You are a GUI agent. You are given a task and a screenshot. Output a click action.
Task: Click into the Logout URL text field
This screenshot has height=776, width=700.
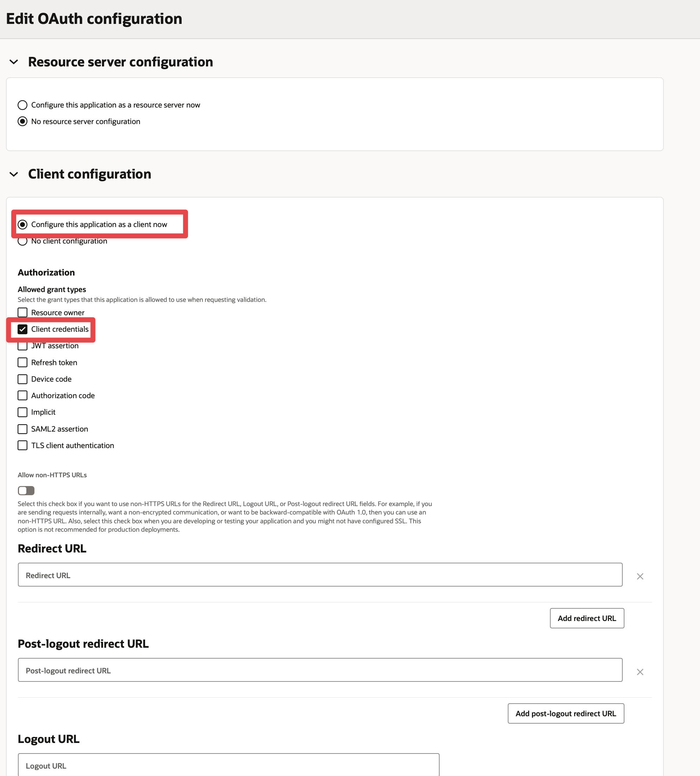pyautogui.click(x=228, y=765)
